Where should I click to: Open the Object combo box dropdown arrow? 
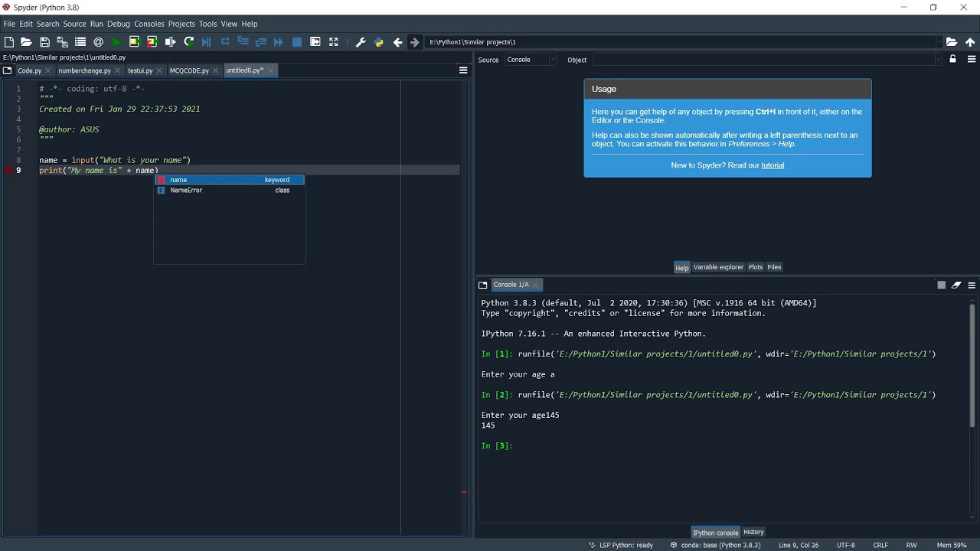coord(939,60)
